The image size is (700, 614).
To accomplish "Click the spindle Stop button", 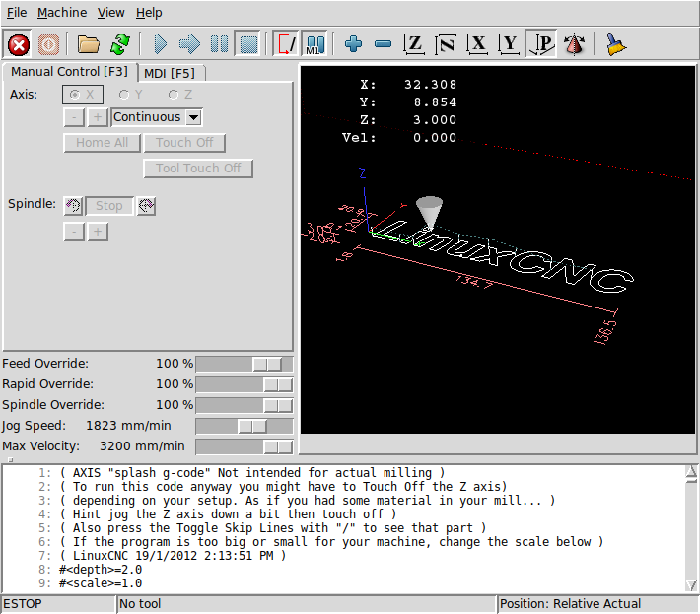I will click(108, 206).
